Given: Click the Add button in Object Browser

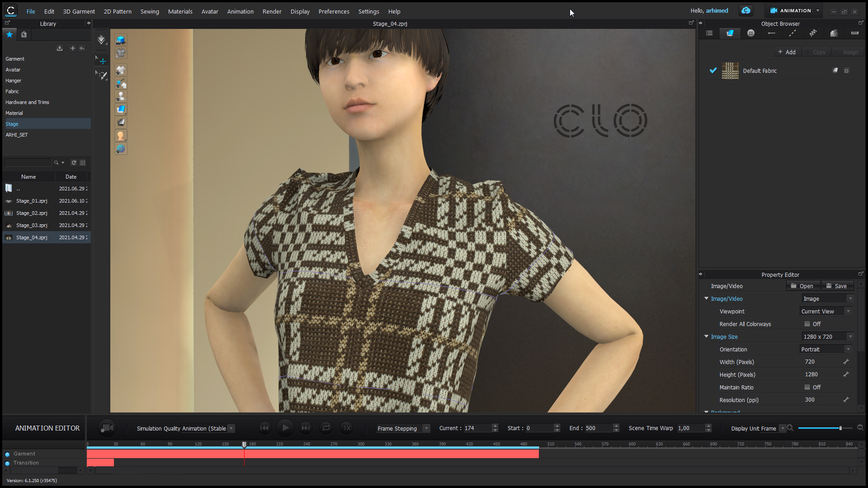Looking at the screenshot, I should [x=787, y=52].
